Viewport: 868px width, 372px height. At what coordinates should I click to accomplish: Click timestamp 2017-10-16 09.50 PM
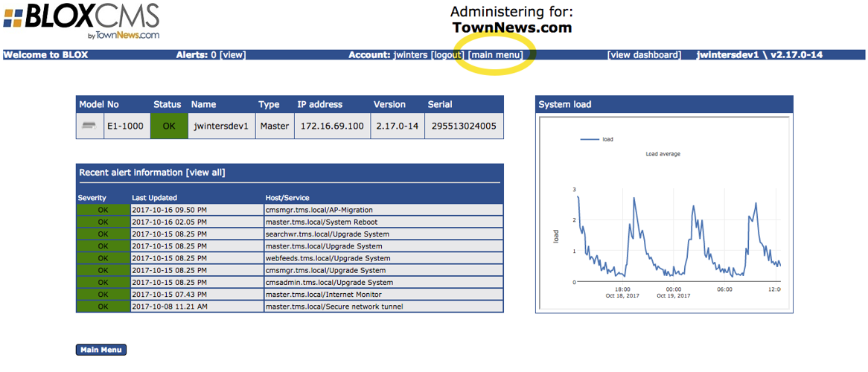tap(170, 210)
